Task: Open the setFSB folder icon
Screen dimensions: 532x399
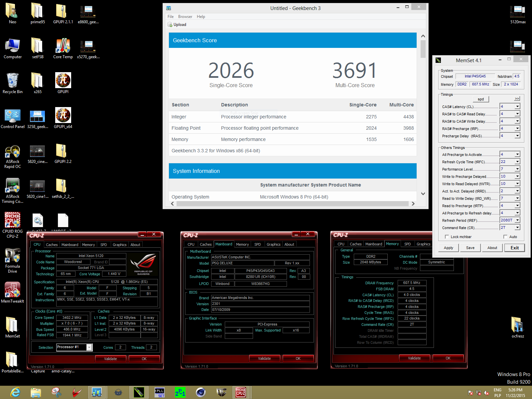Action: (38, 48)
